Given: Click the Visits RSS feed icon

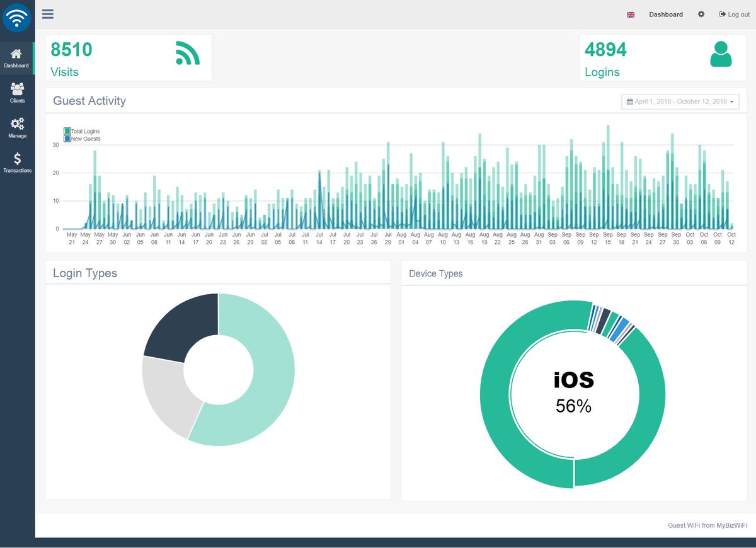Looking at the screenshot, I should (x=188, y=53).
